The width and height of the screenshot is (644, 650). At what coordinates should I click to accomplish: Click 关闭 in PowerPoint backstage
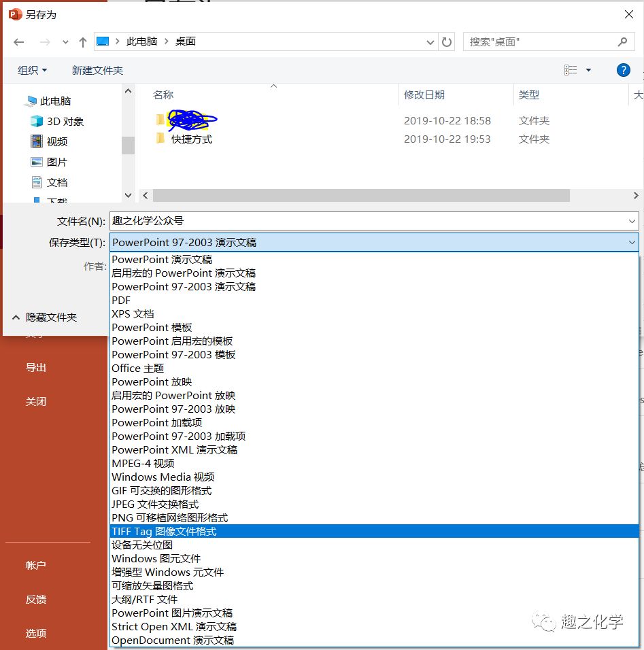[x=36, y=402]
